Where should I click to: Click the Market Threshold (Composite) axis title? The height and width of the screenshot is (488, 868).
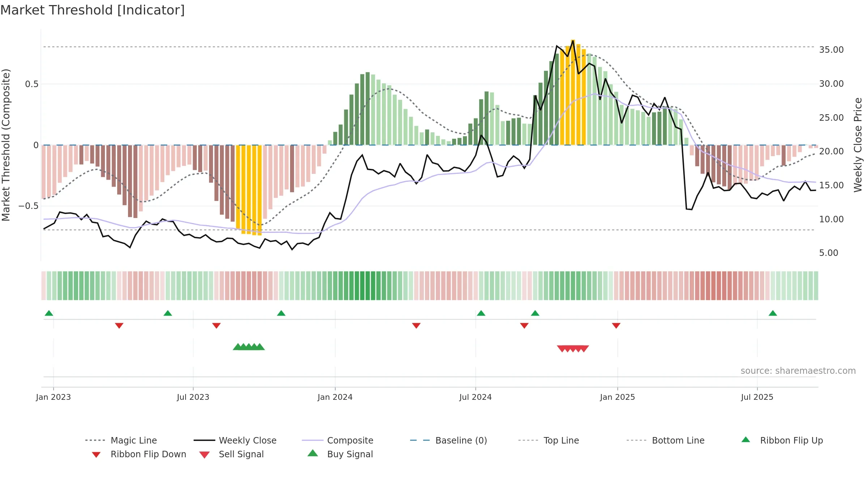[6, 145]
